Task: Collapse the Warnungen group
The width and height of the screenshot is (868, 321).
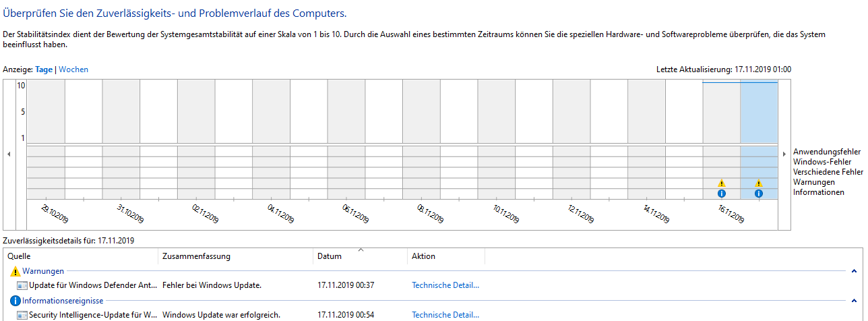Action: [x=854, y=271]
